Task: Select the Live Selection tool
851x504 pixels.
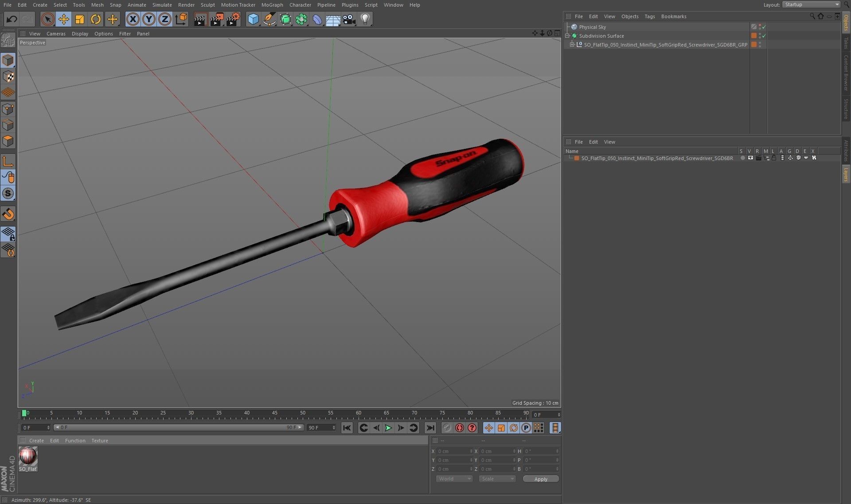Action: (47, 19)
